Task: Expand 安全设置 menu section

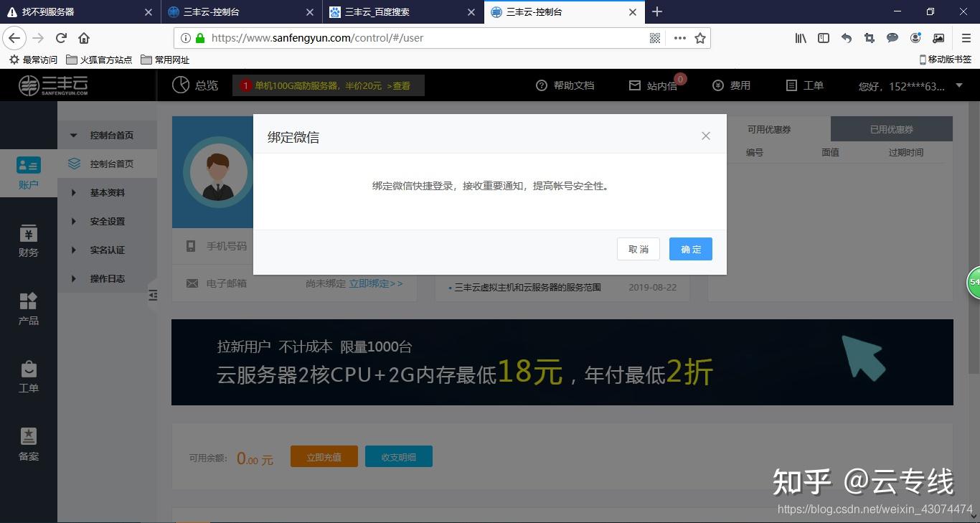Action: tap(107, 221)
